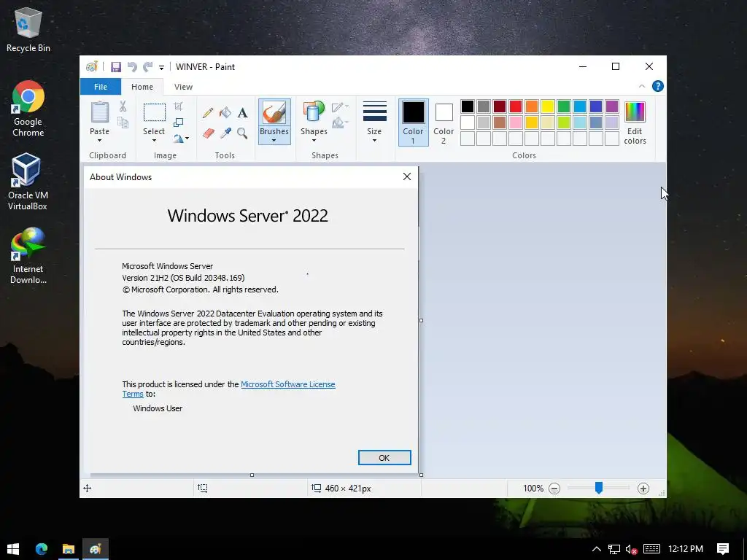
Task: Click the Undo arrow in title bar
Action: [132, 67]
